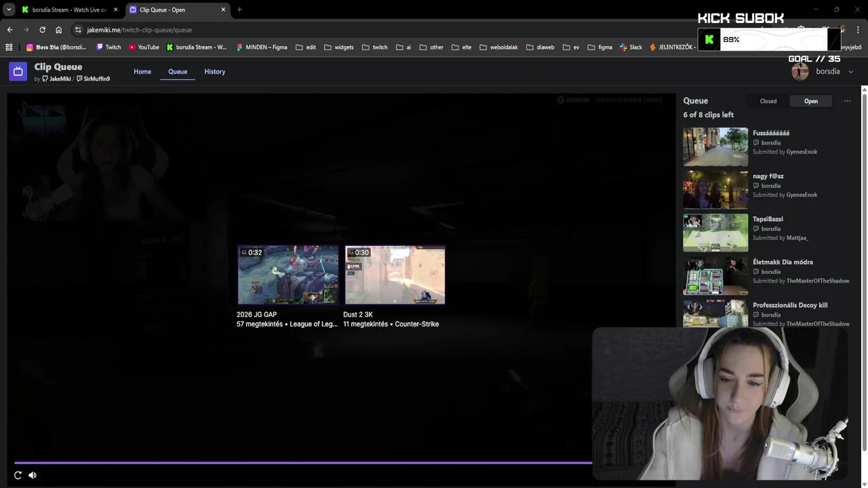Expand the borsdia account dropdown chevron
868x488 pixels.
[850, 72]
